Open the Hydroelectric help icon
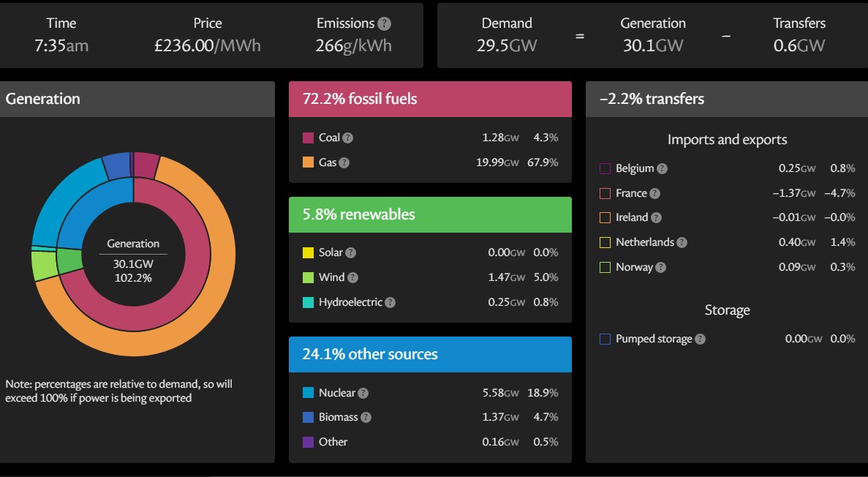Screen dimensions: 868x477 pyautogui.click(x=390, y=302)
